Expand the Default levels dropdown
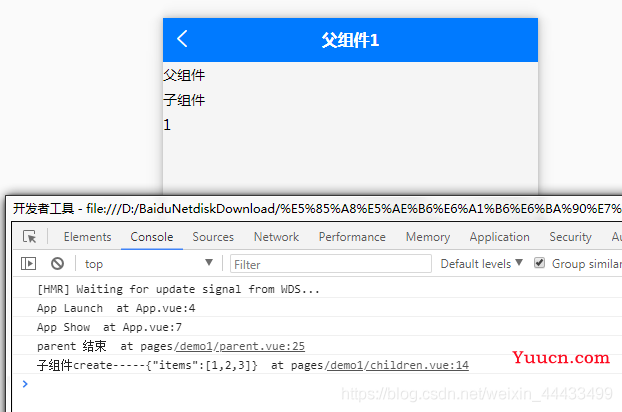 click(482, 263)
